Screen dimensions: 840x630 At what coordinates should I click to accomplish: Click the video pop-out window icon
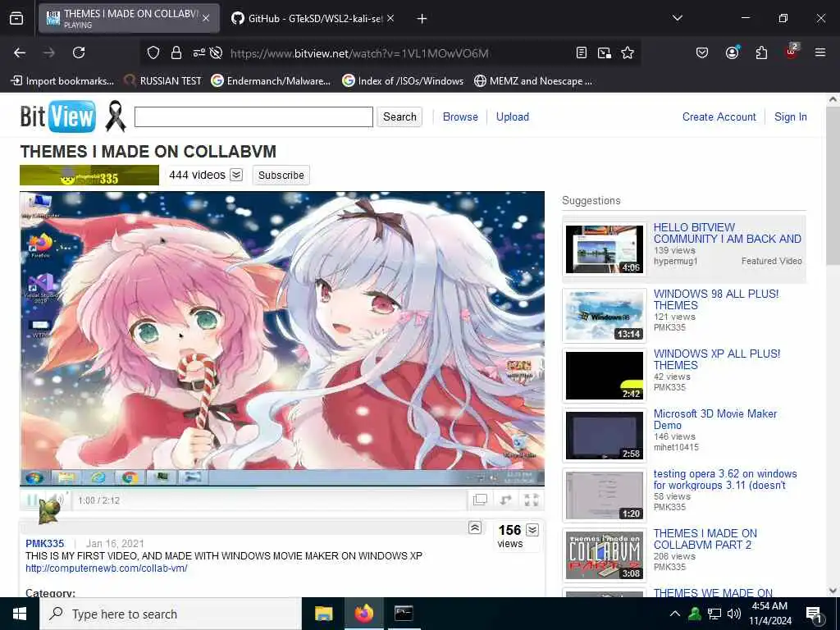pos(480,500)
